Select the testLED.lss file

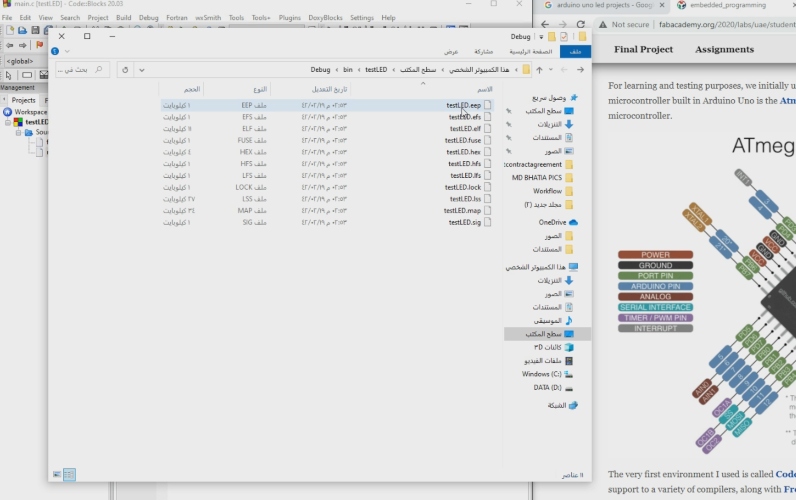tap(326, 198)
